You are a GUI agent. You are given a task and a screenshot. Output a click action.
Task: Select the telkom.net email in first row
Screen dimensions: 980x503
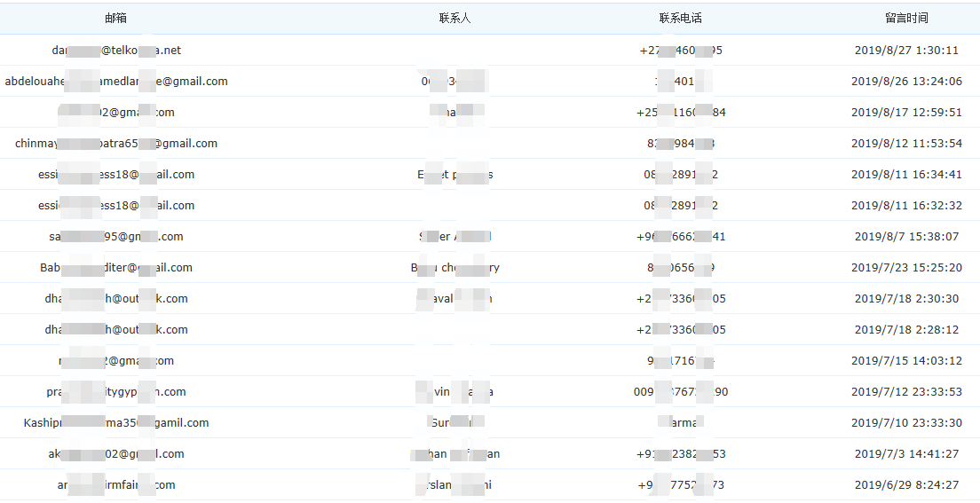pos(116,51)
